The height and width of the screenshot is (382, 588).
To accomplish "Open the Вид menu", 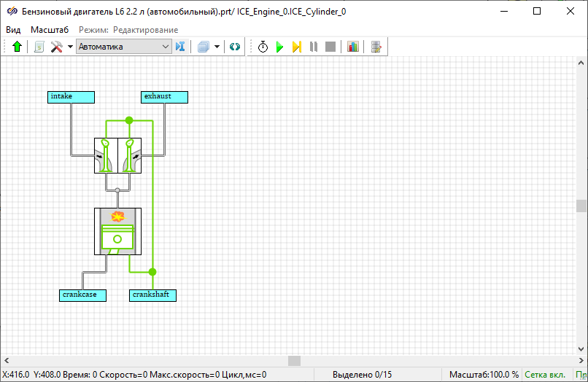I will 13,30.
